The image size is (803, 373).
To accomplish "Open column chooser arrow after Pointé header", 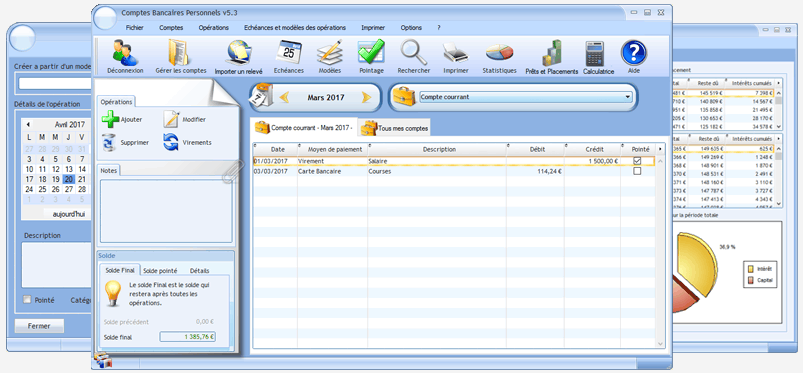I will coord(660,149).
